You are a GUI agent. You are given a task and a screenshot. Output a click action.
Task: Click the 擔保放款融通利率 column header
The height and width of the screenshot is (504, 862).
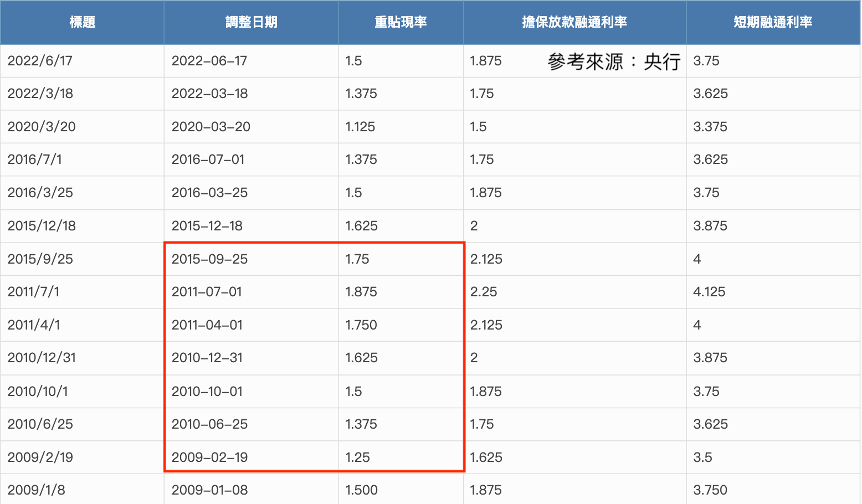tap(574, 22)
